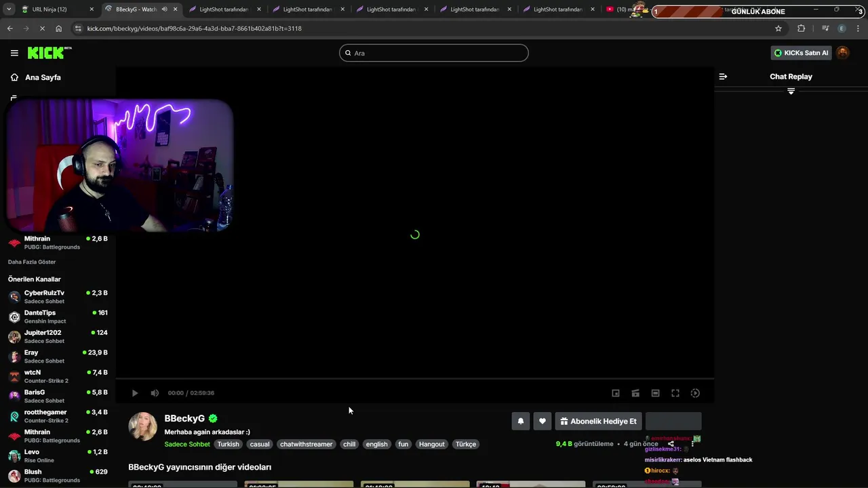The height and width of the screenshot is (488, 868).
Task: Expand Daha Fazla Göster in sidebar
Action: (x=32, y=262)
